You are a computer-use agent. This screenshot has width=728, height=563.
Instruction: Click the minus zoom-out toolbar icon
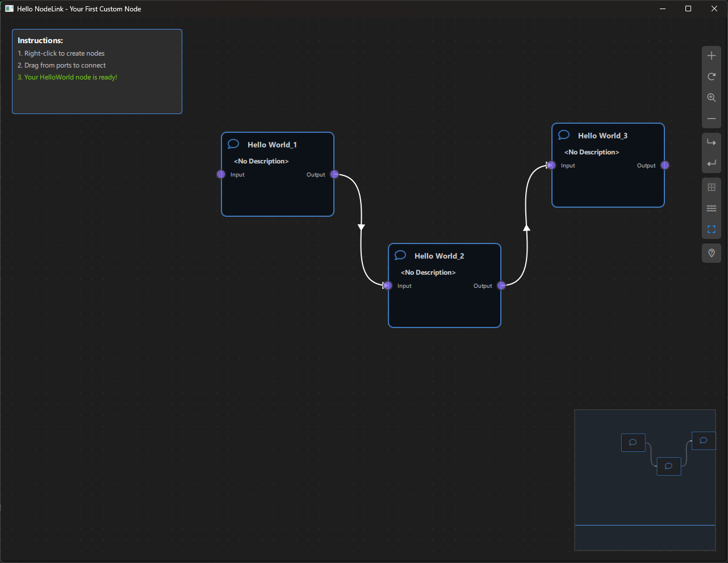click(712, 119)
